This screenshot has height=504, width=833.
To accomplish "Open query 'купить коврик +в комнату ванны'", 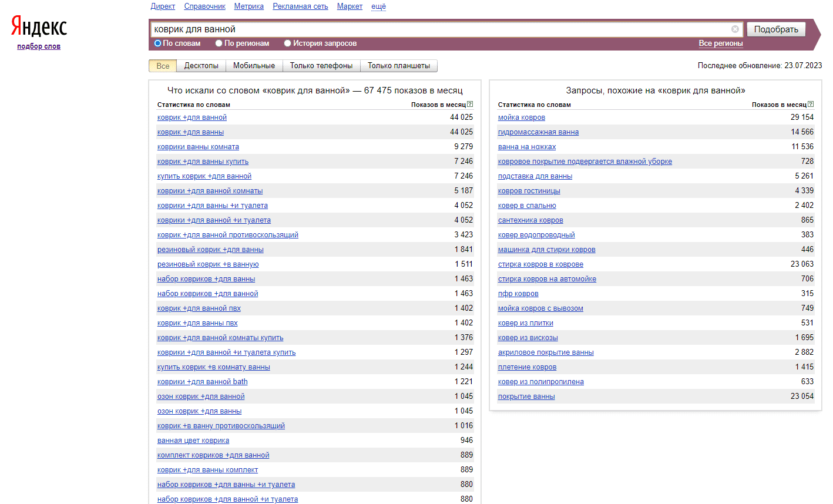I will pos(214,367).
